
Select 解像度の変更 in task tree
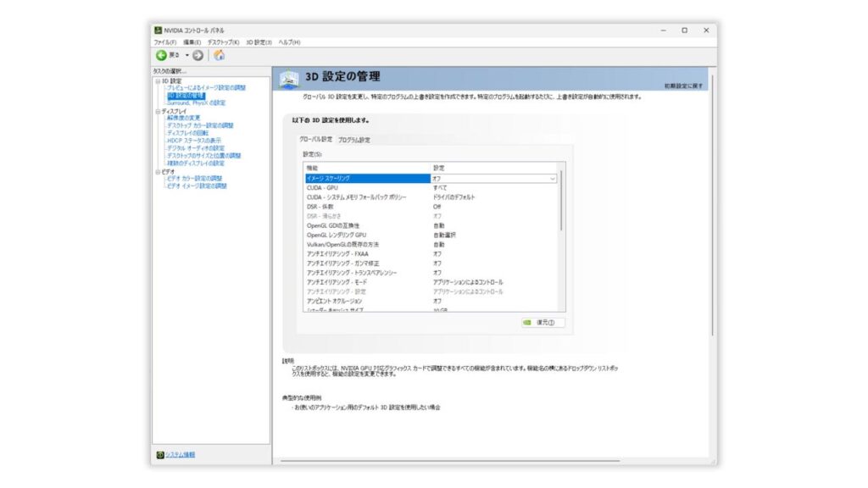(x=184, y=119)
